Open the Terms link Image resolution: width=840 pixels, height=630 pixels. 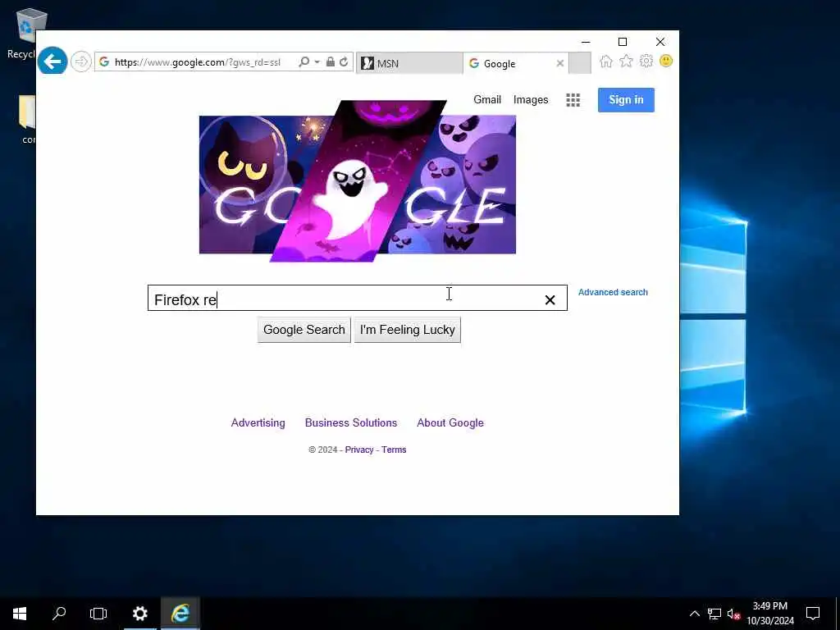point(394,450)
